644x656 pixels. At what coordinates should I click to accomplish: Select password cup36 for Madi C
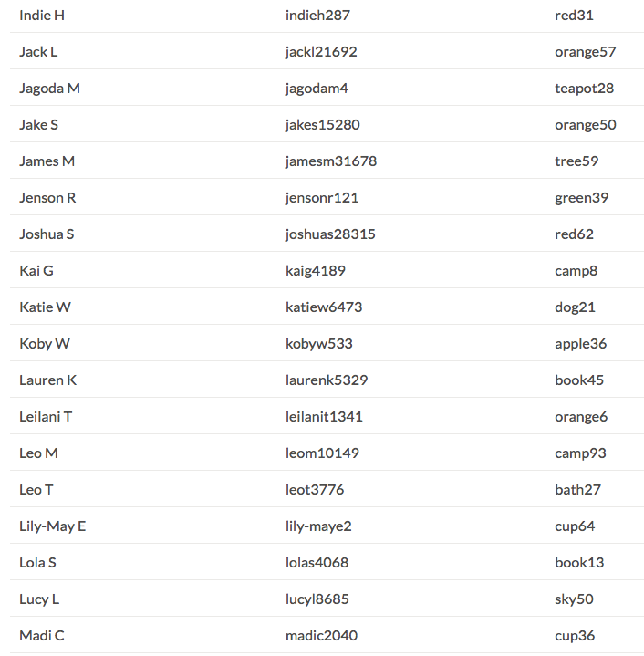pos(575,636)
